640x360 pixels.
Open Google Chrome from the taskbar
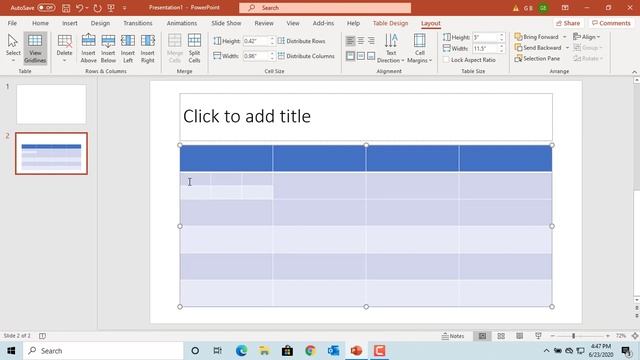point(310,351)
